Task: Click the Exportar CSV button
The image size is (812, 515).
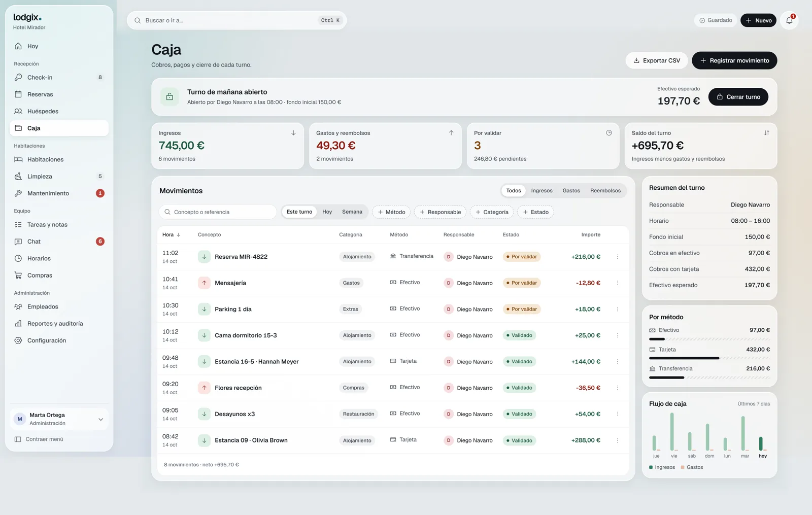Action: (x=657, y=60)
